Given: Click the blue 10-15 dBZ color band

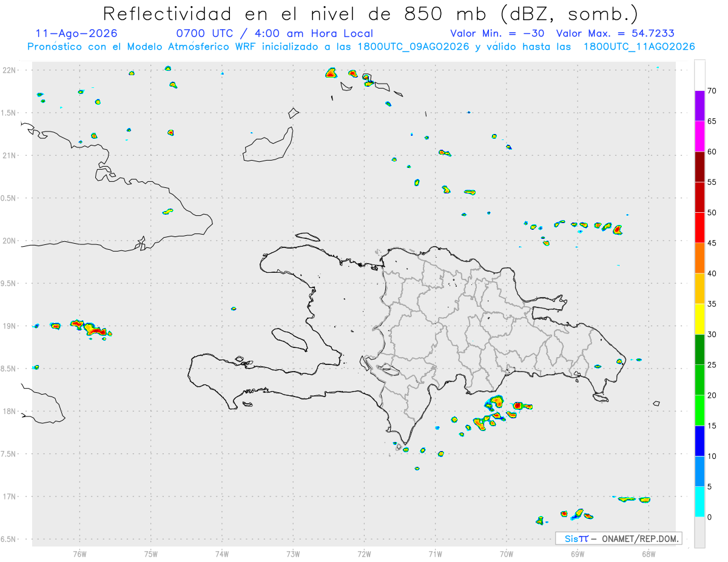Looking at the screenshot, I should click(x=699, y=441).
